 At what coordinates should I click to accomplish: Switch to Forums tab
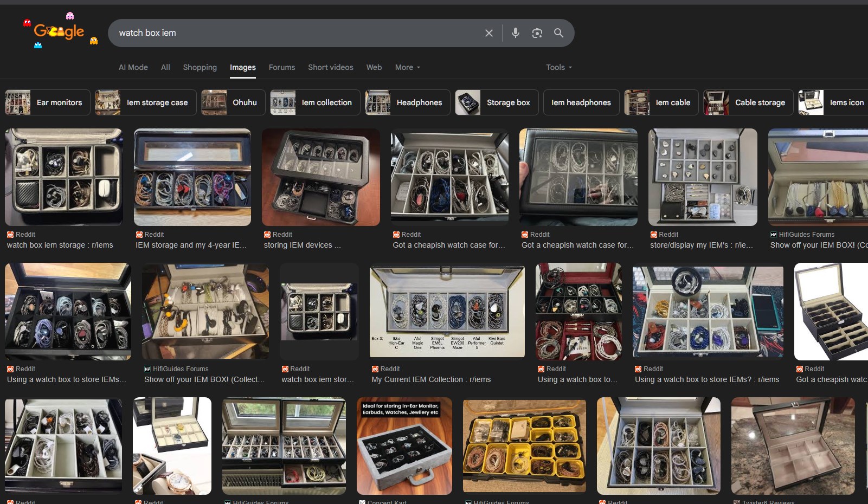point(282,67)
